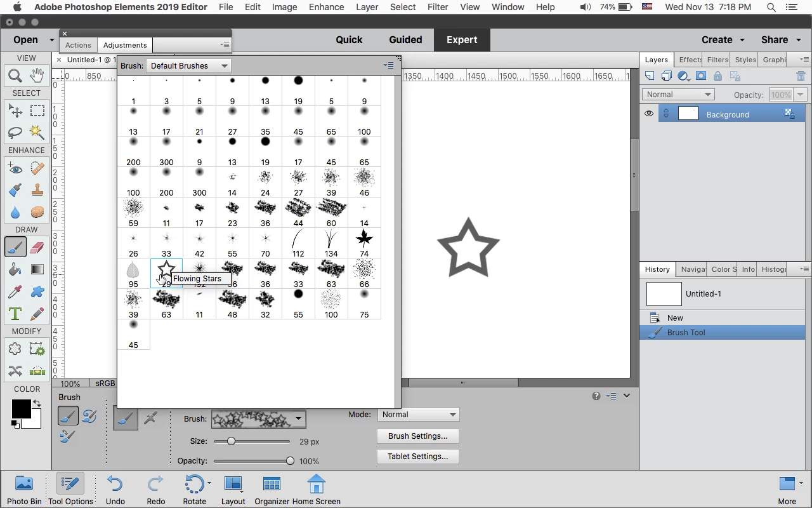Screen dimensions: 812x508
Task: Go to the Home Screen
Action: (316, 490)
